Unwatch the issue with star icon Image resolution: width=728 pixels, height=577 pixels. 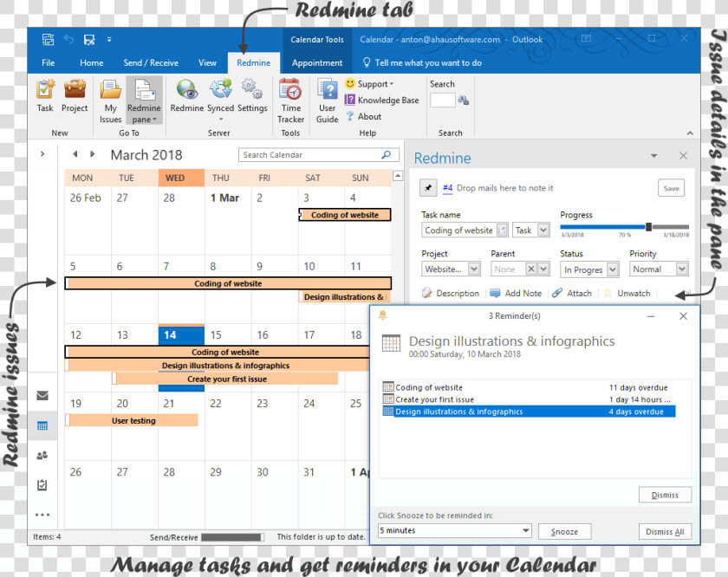coord(627,294)
